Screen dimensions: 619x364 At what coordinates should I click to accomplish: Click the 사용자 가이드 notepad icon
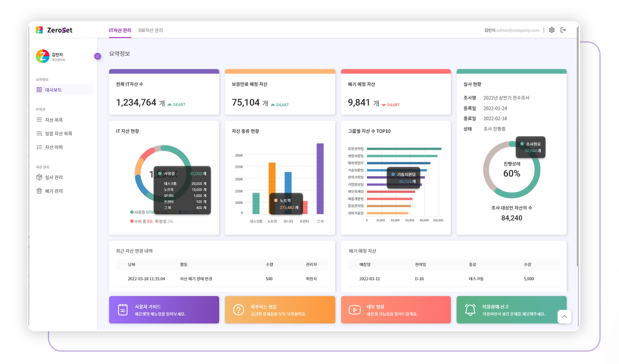click(123, 310)
